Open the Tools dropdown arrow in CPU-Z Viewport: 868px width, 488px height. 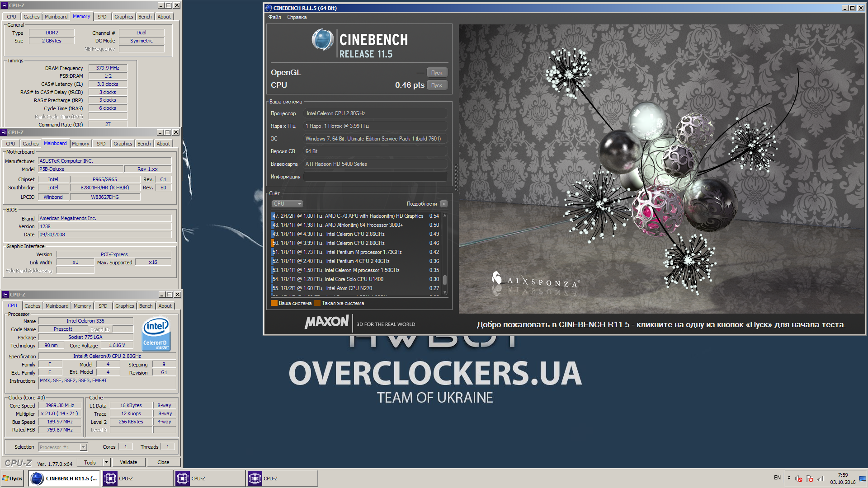click(106, 462)
